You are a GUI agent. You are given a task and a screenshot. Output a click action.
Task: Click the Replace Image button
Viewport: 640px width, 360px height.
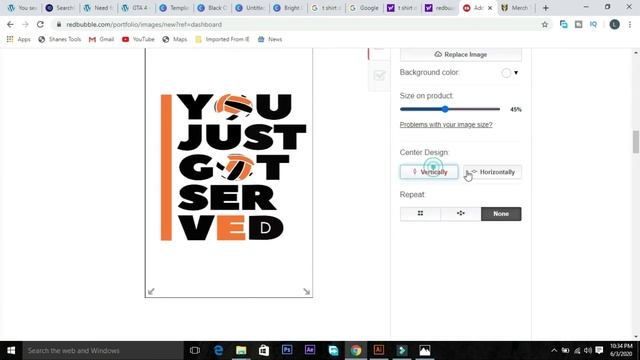461,54
